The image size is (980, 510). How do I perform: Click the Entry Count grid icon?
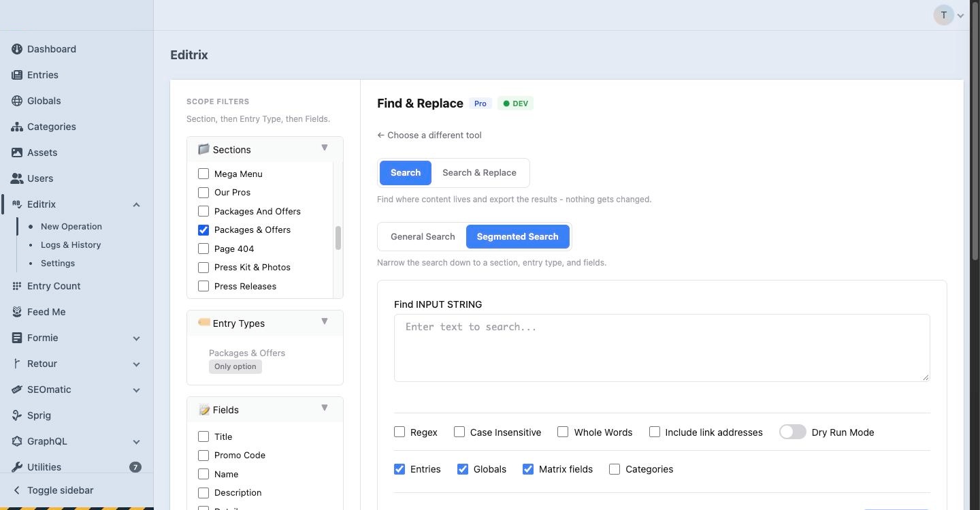17,286
